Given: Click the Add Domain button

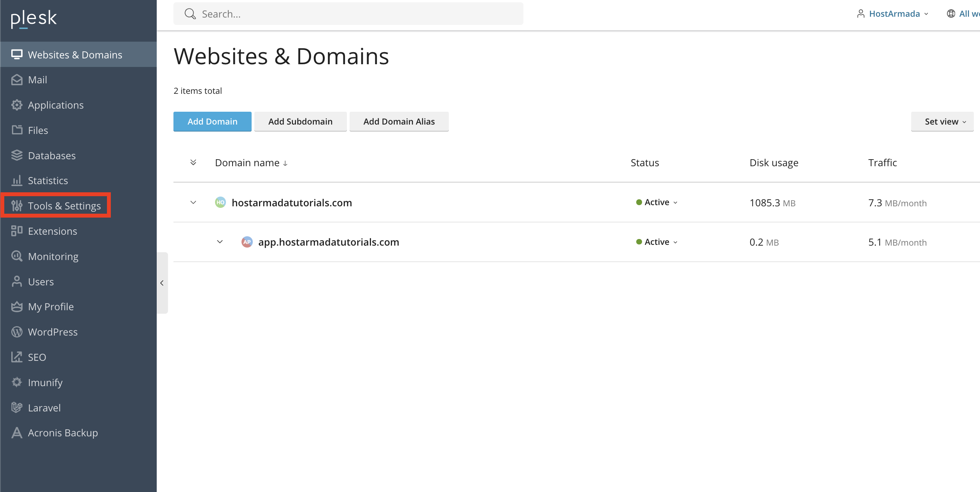Looking at the screenshot, I should (x=212, y=121).
